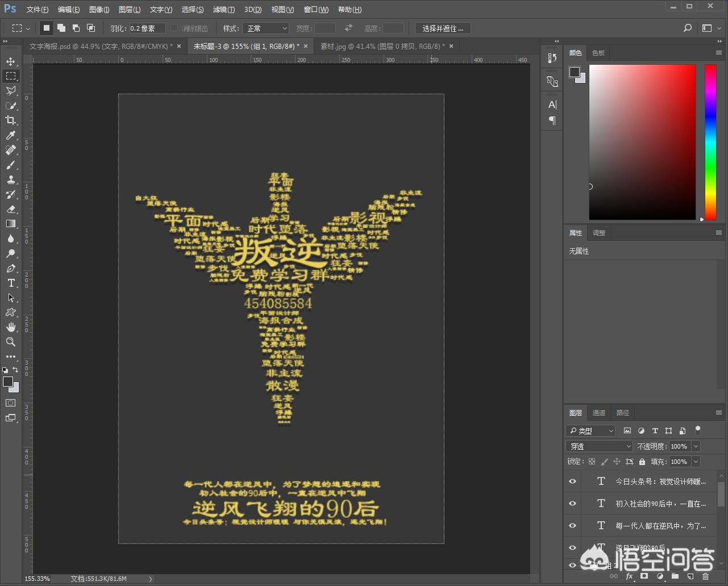Select the Zoom tool
Viewport: 728px width, 586px height.
pos(11,342)
